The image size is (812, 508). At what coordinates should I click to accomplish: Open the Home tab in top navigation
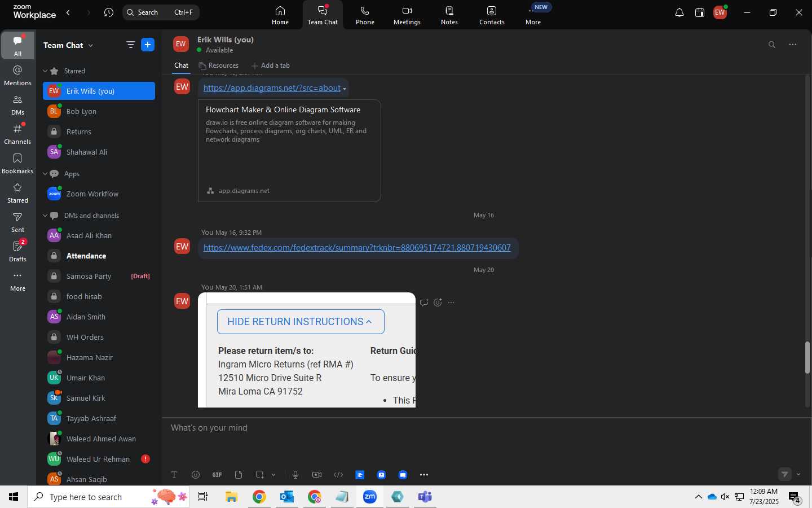pos(280,15)
